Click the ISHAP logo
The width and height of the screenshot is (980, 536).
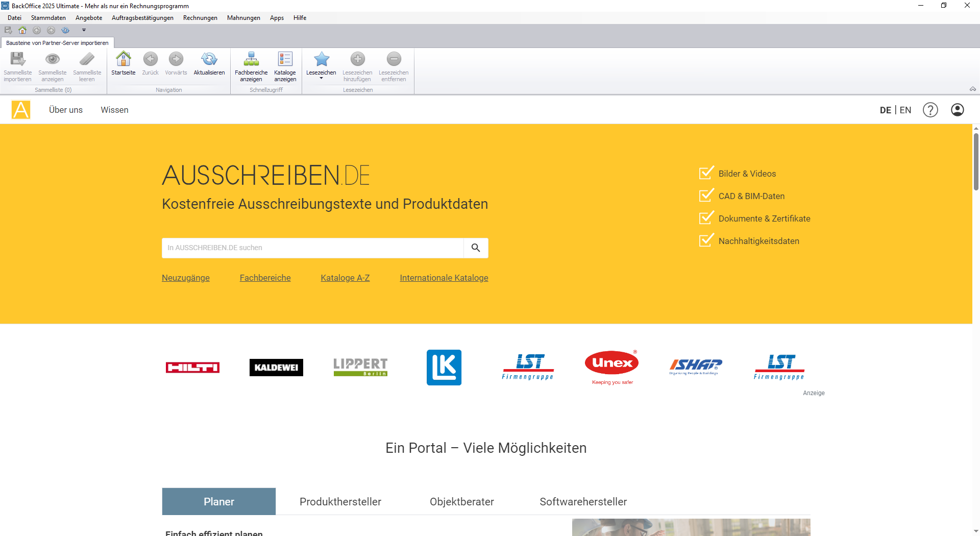click(x=696, y=367)
